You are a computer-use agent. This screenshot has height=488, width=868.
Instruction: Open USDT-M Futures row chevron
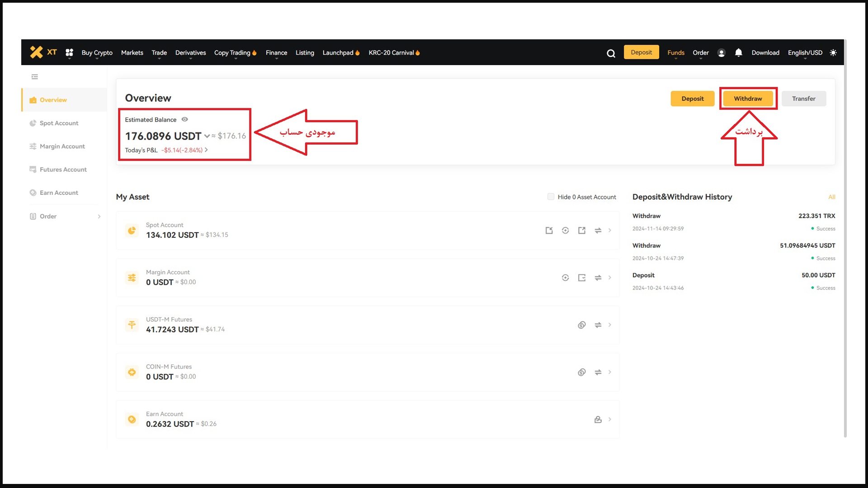point(610,325)
